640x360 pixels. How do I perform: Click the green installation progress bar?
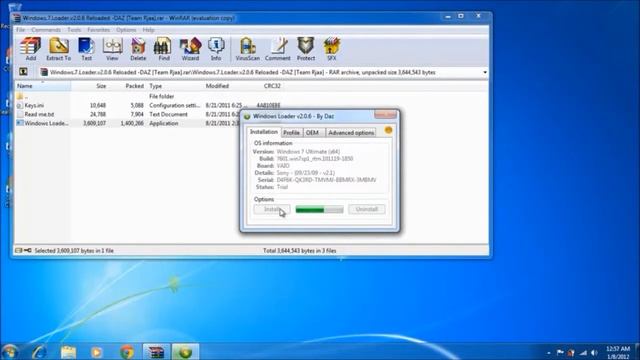click(319, 210)
